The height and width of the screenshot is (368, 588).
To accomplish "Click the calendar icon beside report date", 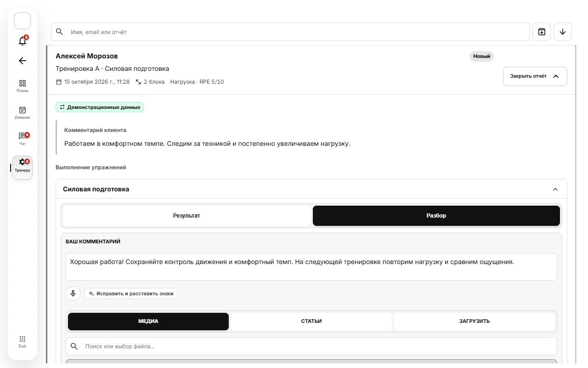I will pos(58,82).
